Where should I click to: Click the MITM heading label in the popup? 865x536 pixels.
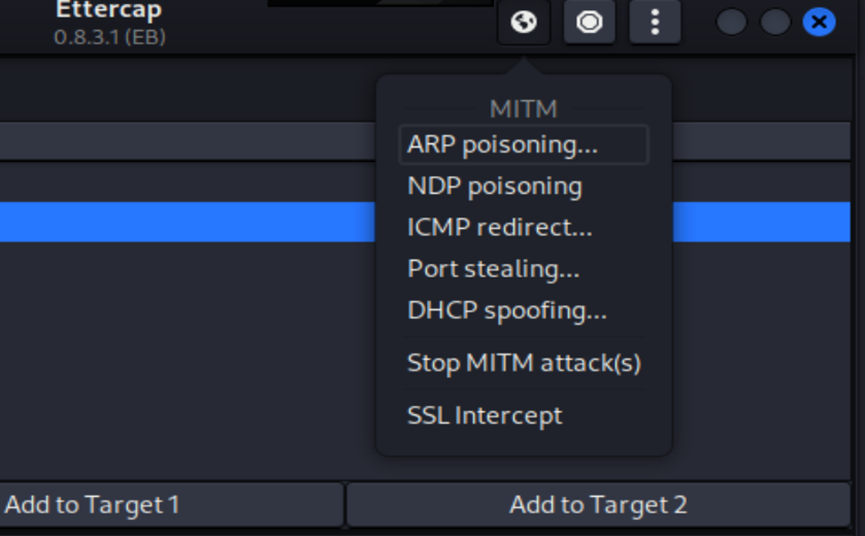tap(523, 108)
